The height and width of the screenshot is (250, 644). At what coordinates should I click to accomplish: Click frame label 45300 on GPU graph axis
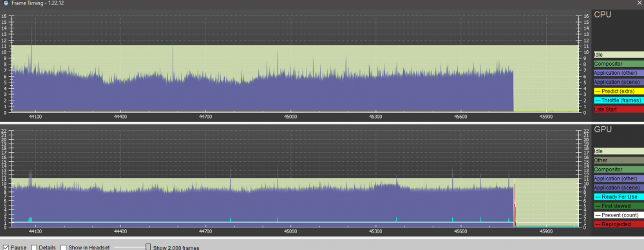pos(375,231)
